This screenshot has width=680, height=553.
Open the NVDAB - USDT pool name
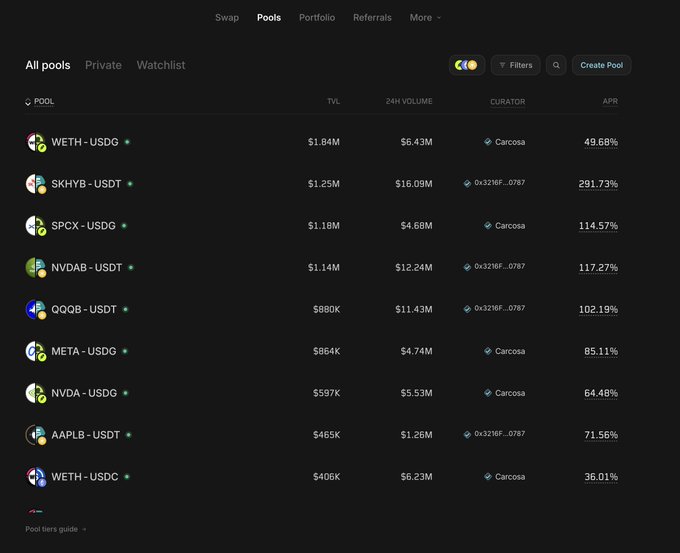(x=86, y=268)
